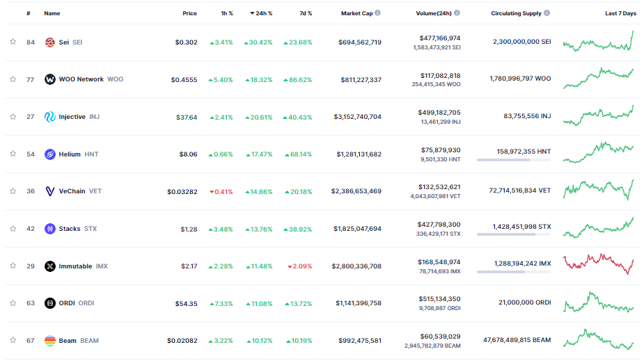
Task: Click ORDI supply 21,000,000 ORDI
Action: (x=524, y=302)
